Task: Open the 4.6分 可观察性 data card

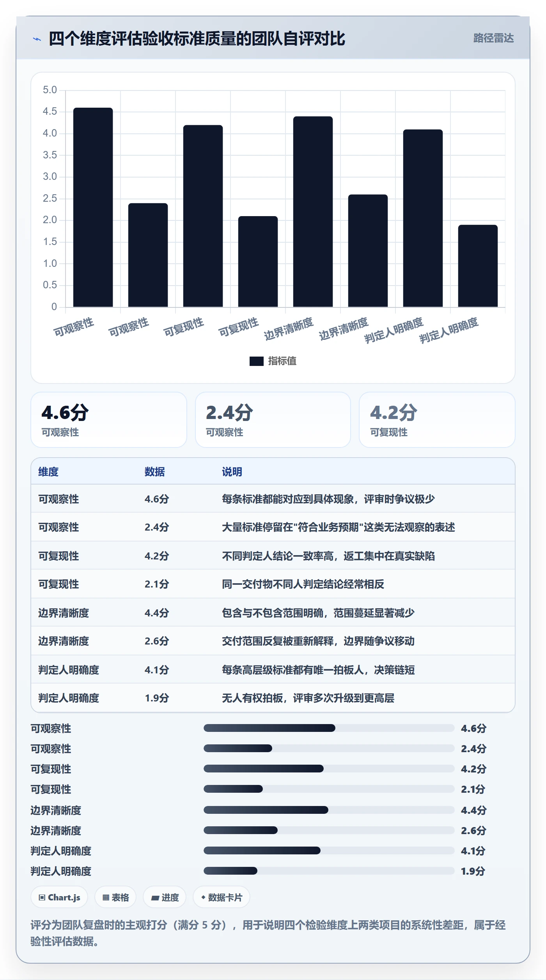Action: pyautogui.click(x=109, y=420)
